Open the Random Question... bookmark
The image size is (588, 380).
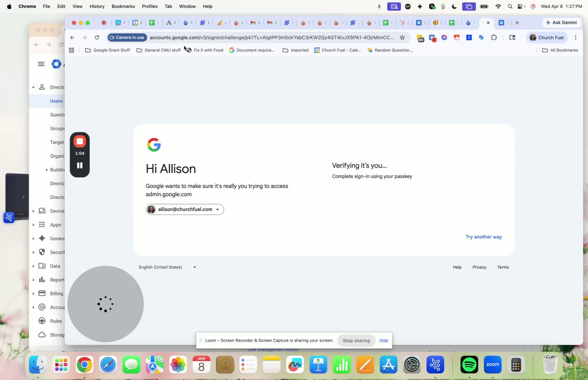pos(390,50)
